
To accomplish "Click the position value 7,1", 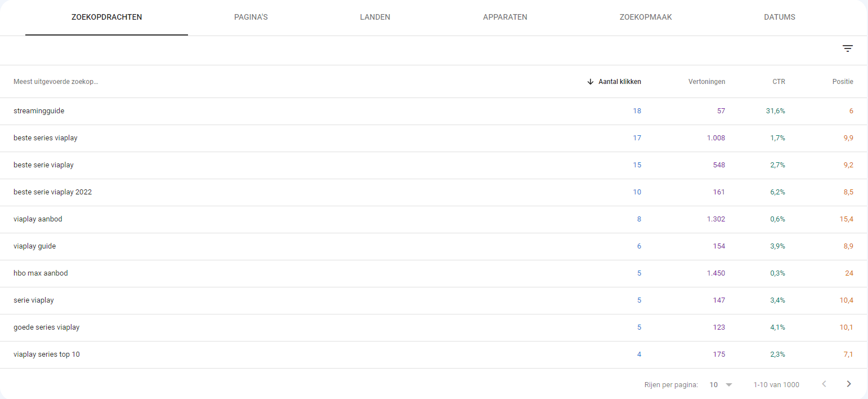I will tap(848, 354).
